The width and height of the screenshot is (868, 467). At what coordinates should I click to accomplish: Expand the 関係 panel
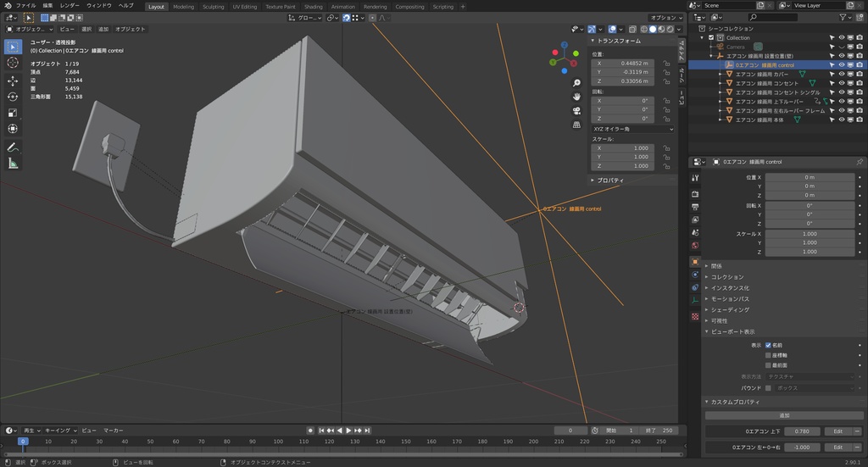coord(716,265)
